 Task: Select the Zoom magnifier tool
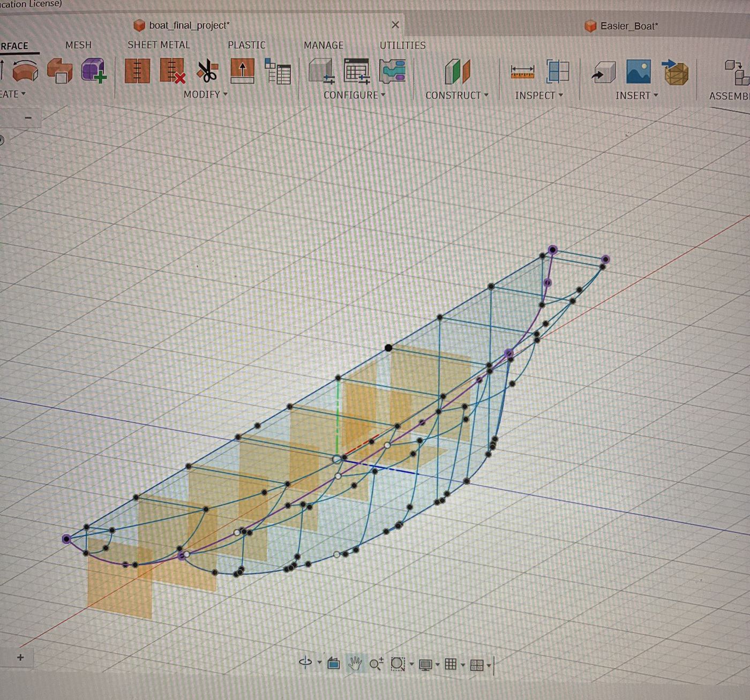[376, 664]
